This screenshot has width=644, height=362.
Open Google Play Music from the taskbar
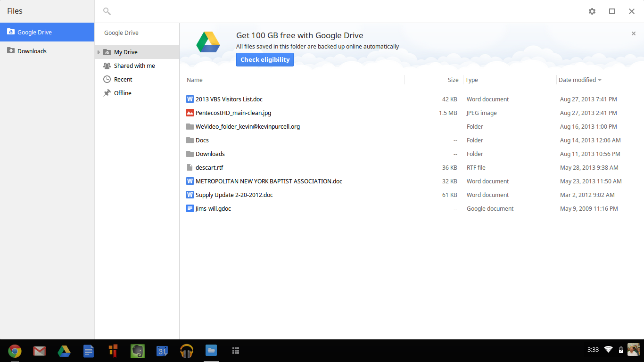point(187,351)
